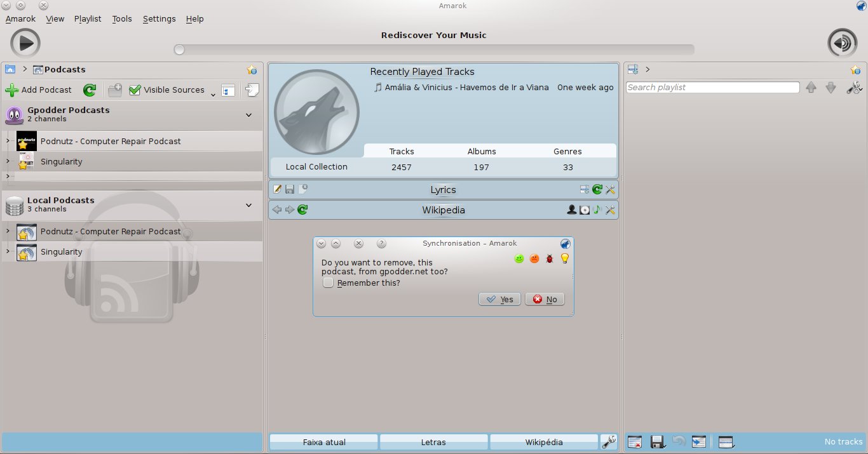The width and height of the screenshot is (868, 454).
Task: Toggle Lyrics auto-scroll icon
Action: click(585, 189)
